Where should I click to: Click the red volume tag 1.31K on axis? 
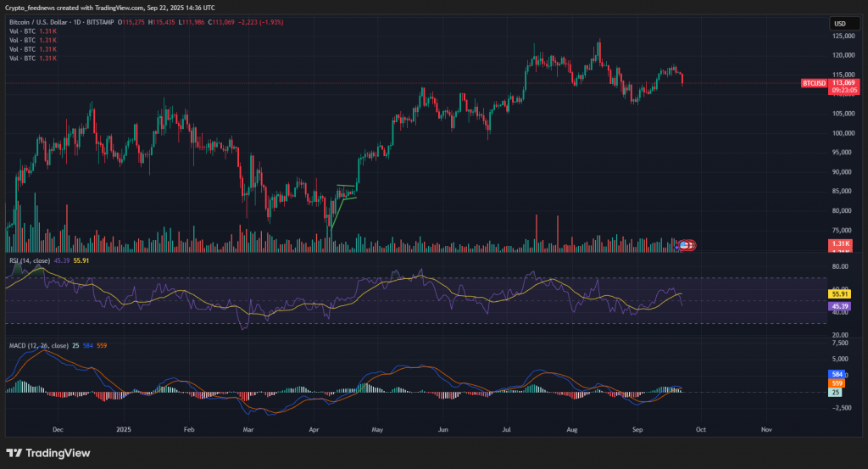840,244
